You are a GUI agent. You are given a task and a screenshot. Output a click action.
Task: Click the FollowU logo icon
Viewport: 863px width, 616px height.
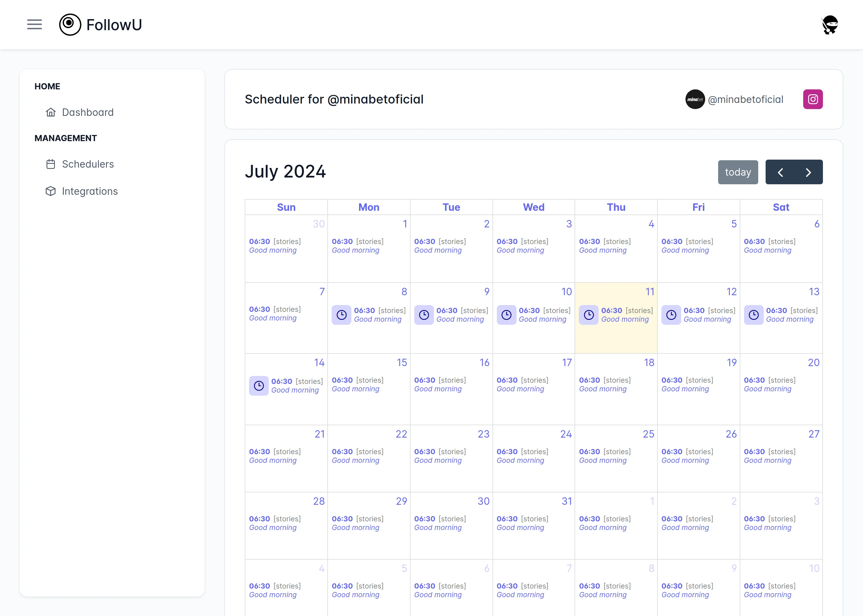click(70, 25)
